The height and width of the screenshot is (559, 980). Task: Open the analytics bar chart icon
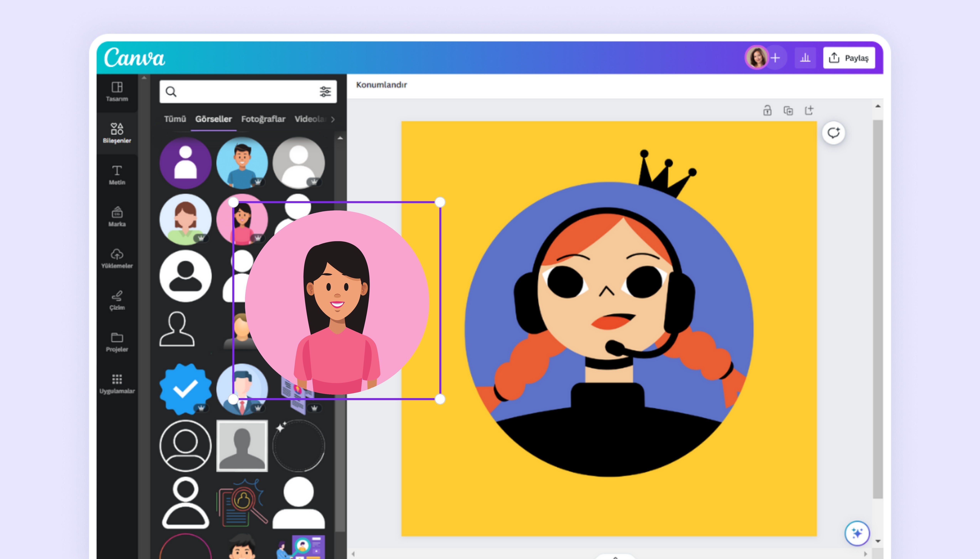[x=805, y=58]
